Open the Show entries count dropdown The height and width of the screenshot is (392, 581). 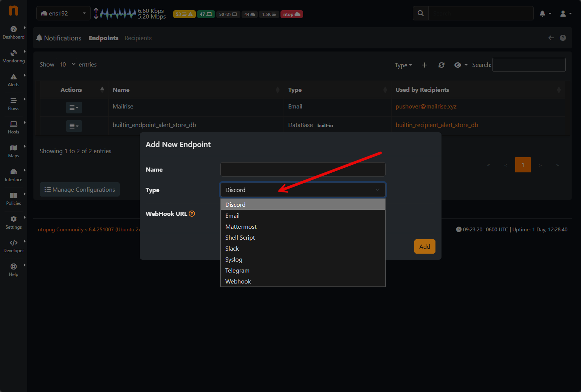click(x=67, y=65)
